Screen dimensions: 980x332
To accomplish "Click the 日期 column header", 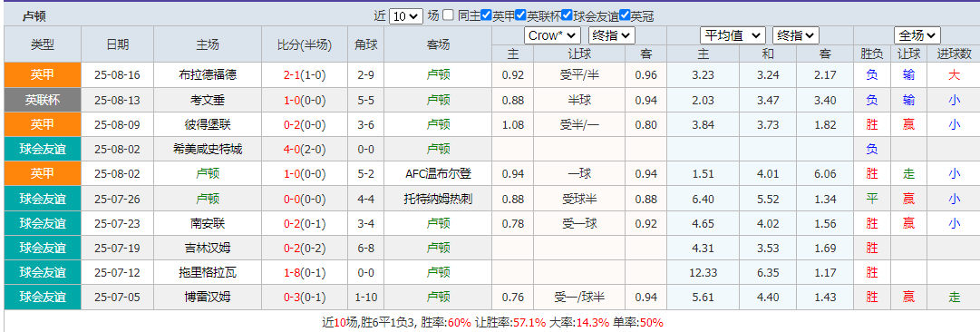I will [118, 44].
